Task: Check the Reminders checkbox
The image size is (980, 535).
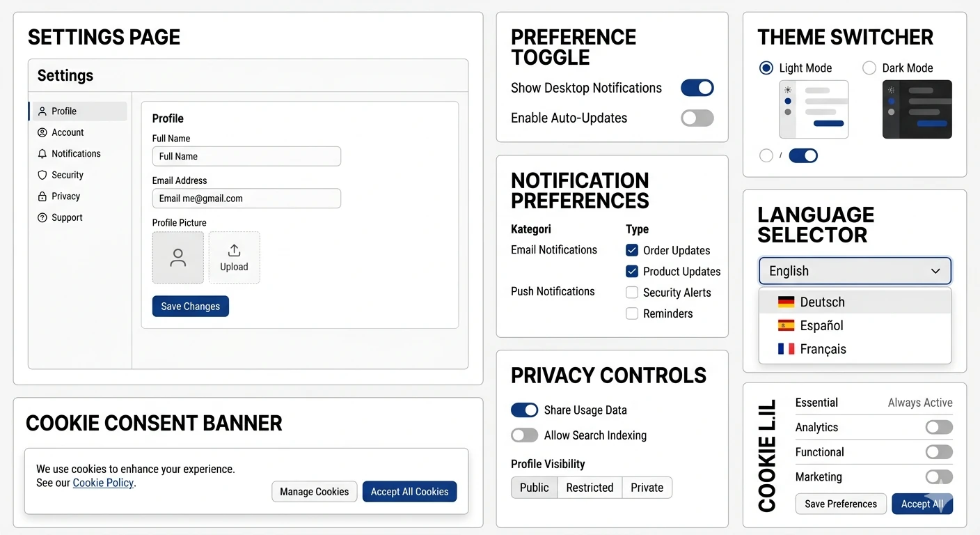Action: click(632, 313)
